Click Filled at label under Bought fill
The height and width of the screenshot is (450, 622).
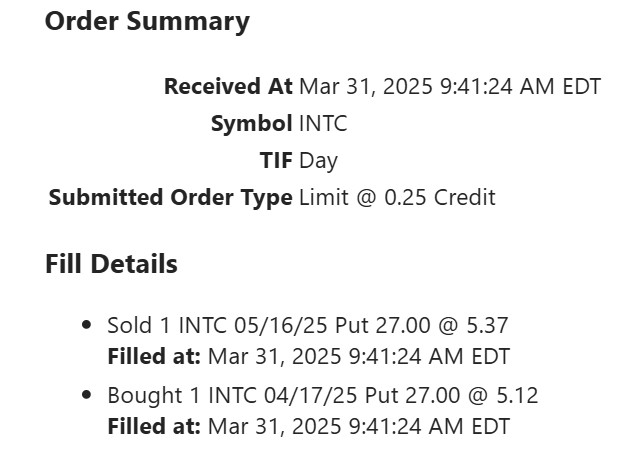[154, 426]
